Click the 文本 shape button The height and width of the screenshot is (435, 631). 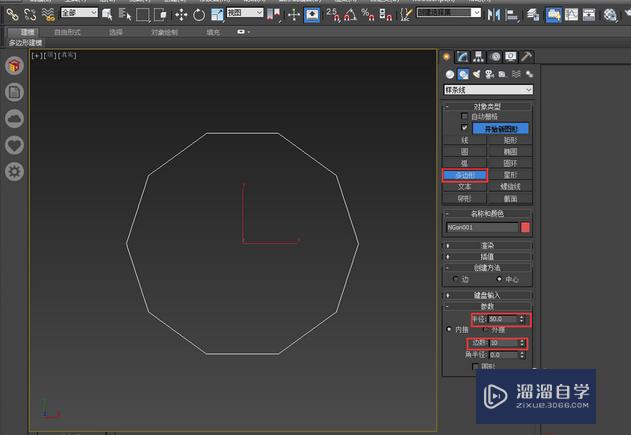pyautogui.click(x=465, y=187)
